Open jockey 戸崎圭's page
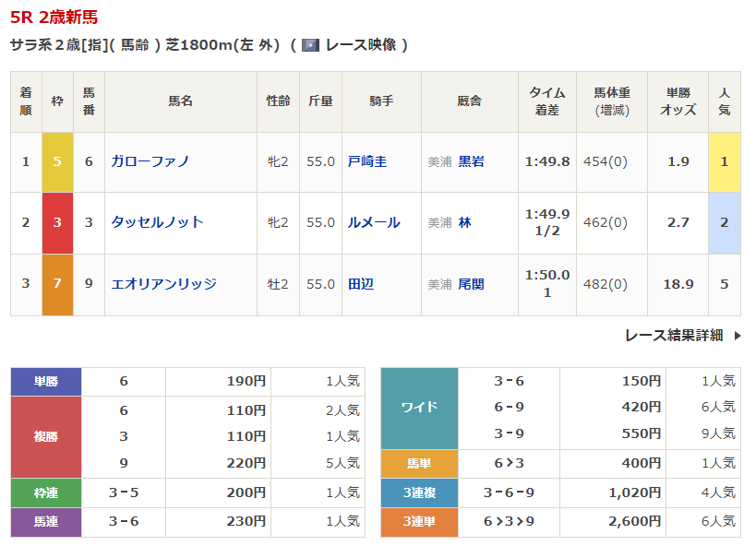 pyautogui.click(x=366, y=161)
